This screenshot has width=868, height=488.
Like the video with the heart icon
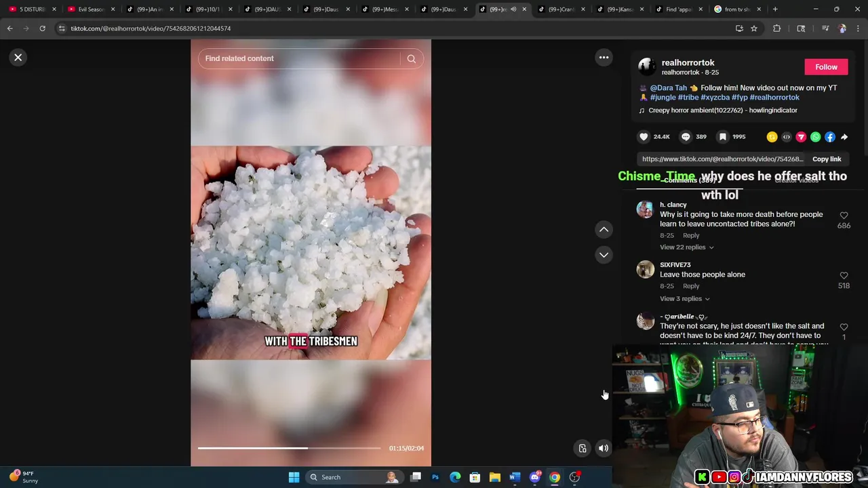644,137
